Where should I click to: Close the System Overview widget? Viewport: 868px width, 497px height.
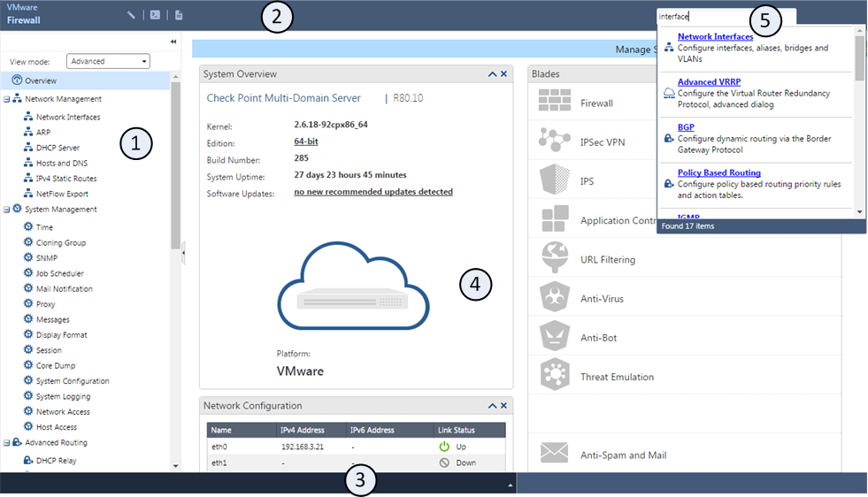click(503, 73)
